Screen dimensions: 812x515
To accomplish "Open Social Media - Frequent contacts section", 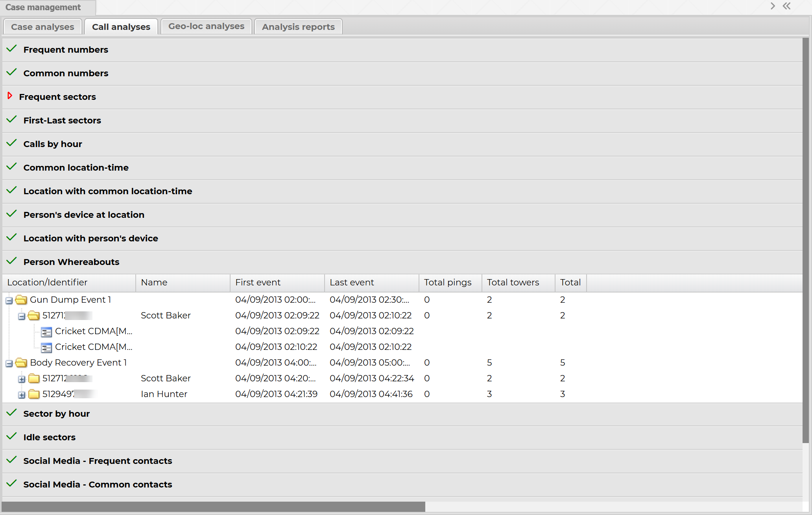I will point(98,461).
